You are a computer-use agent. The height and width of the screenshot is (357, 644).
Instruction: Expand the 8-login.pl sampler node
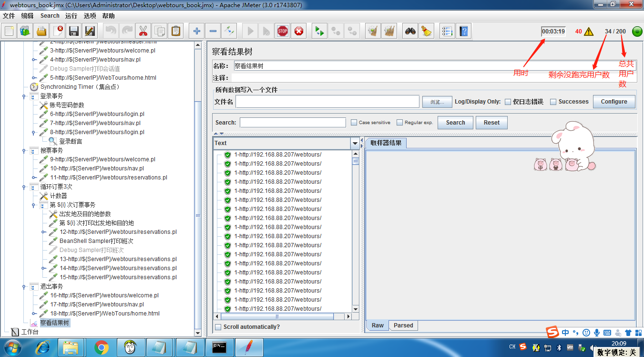pos(33,133)
